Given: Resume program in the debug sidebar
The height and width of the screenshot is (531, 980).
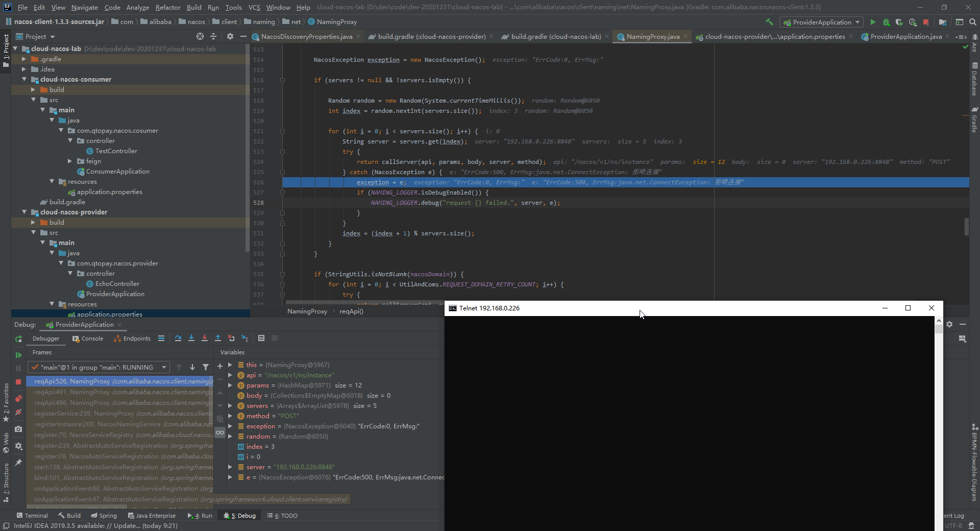Looking at the screenshot, I should click(x=18, y=355).
